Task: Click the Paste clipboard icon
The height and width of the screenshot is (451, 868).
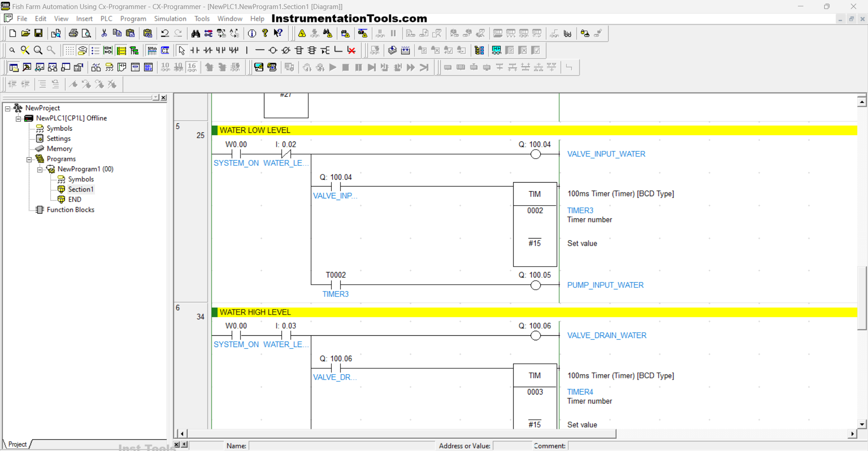Action: tap(130, 33)
